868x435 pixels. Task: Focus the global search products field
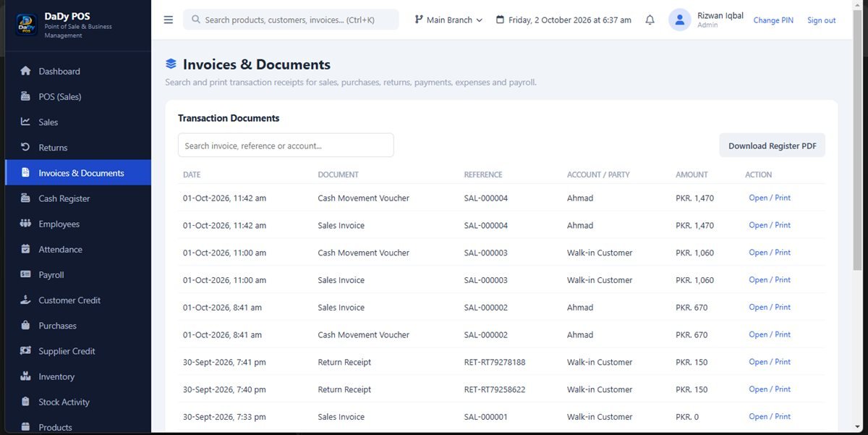291,20
